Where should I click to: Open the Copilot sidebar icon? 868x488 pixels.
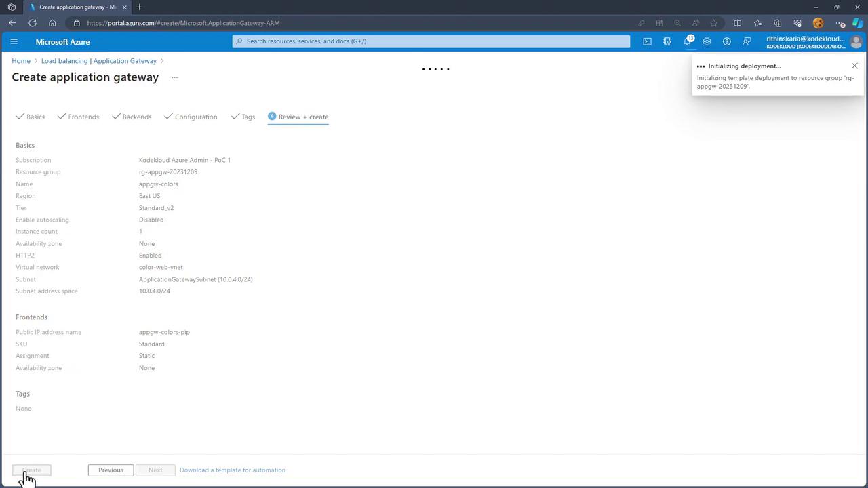[x=858, y=23]
